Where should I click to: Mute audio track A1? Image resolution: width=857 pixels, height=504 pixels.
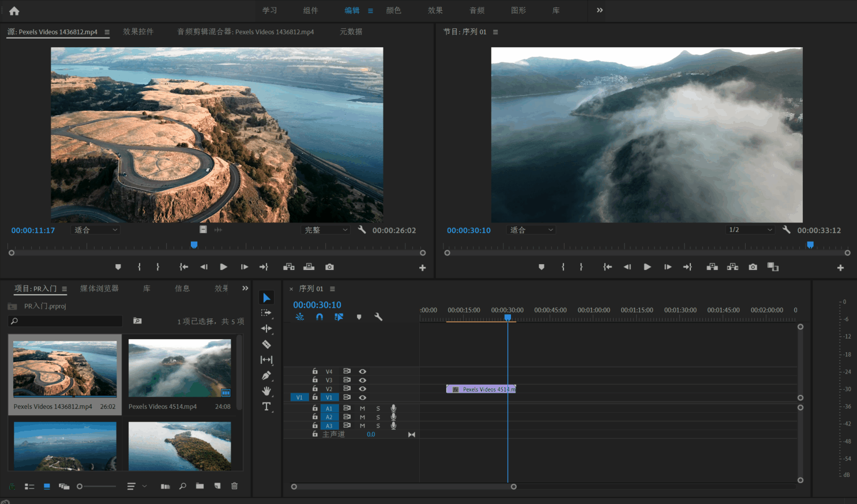click(362, 408)
